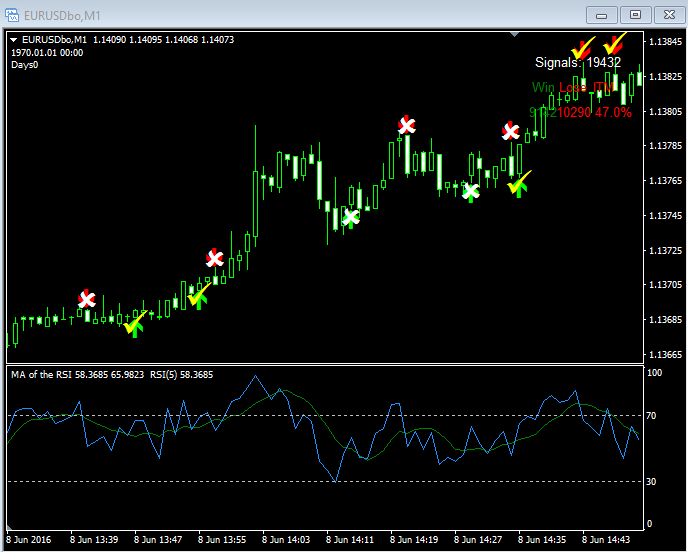Viewport: 688px width, 552px height.
Task: Click the 47.0% ITM percentage value
Action: click(613, 112)
